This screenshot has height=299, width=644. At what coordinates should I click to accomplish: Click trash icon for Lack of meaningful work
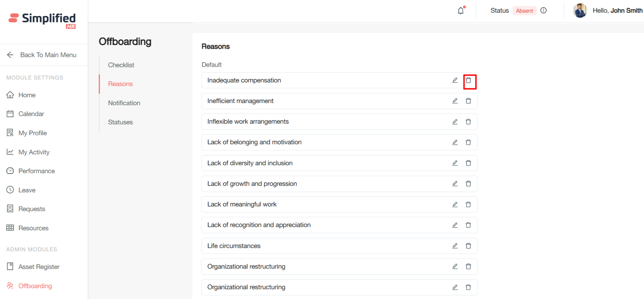point(468,205)
